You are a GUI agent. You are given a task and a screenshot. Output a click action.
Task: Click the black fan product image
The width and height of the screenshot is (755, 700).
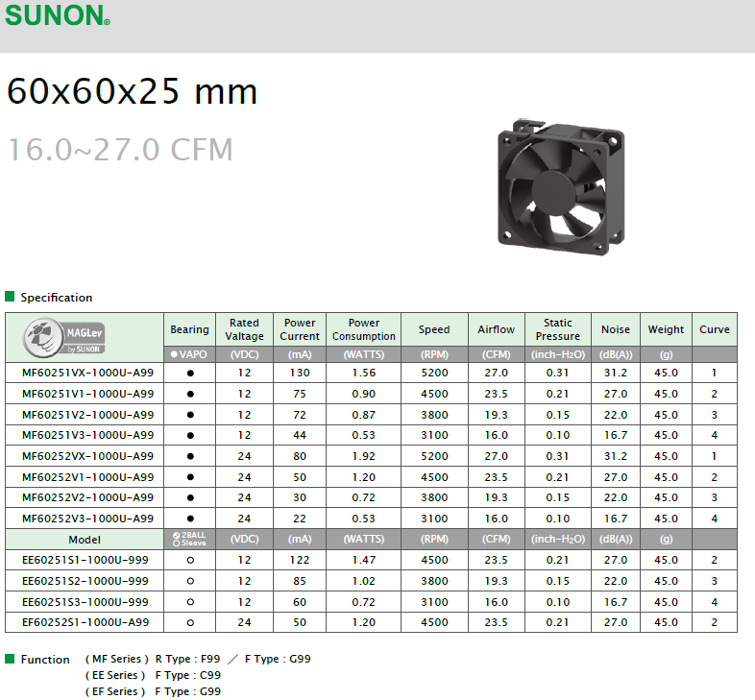click(561, 187)
